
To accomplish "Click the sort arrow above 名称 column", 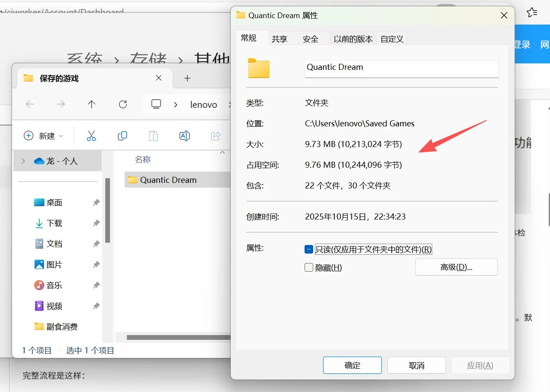I will (222, 152).
